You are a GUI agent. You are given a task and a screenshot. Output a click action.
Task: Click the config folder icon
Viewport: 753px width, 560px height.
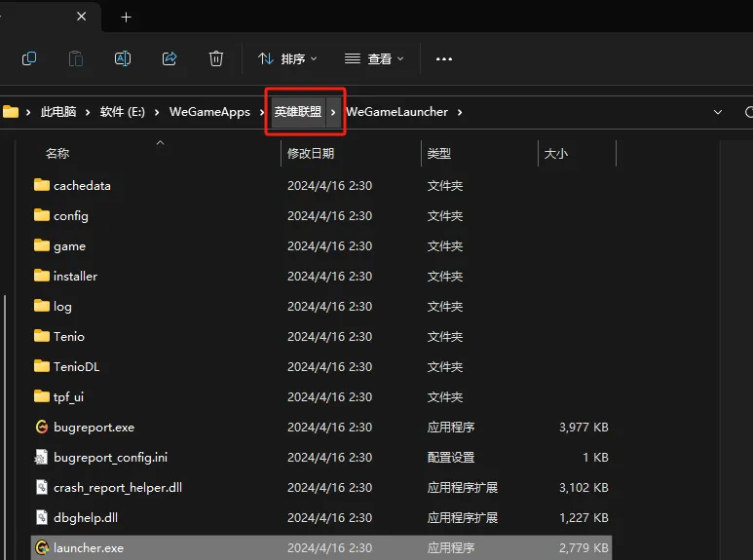coord(42,215)
